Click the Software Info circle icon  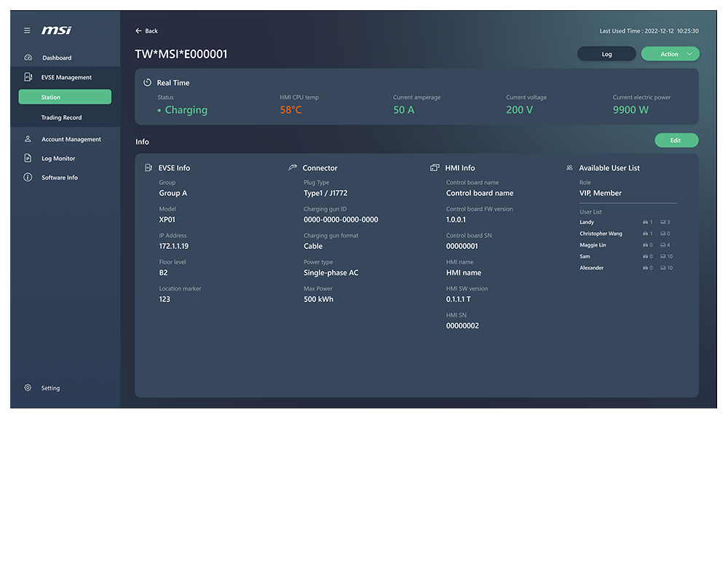pos(28,177)
